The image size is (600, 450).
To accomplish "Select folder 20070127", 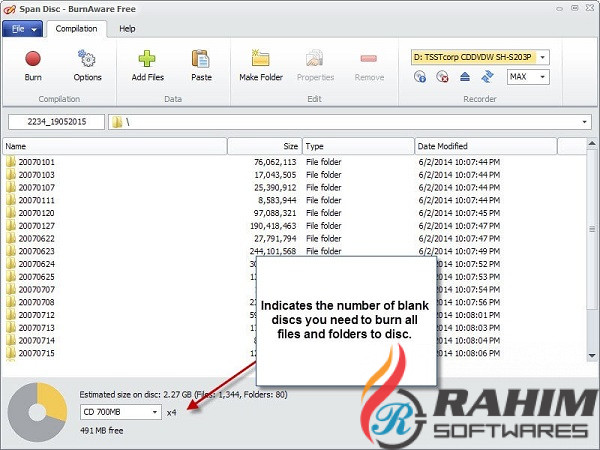I will pos(36,226).
